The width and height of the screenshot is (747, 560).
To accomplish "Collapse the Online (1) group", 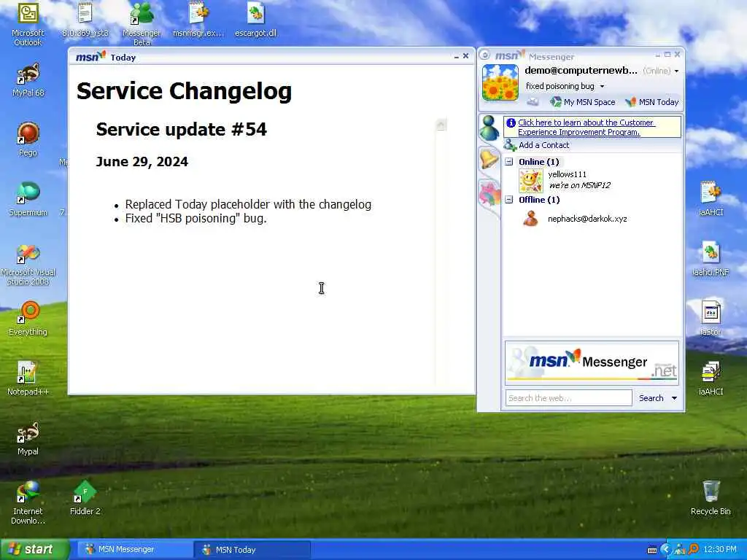I will point(508,161).
